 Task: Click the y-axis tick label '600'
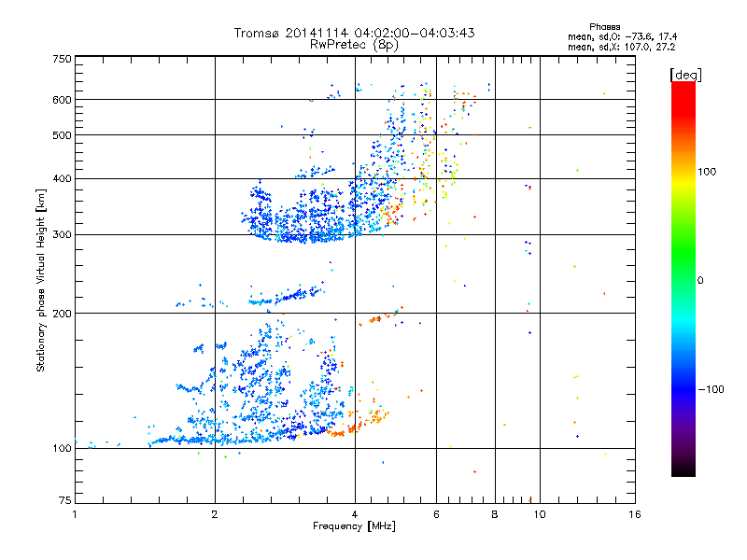62,100
